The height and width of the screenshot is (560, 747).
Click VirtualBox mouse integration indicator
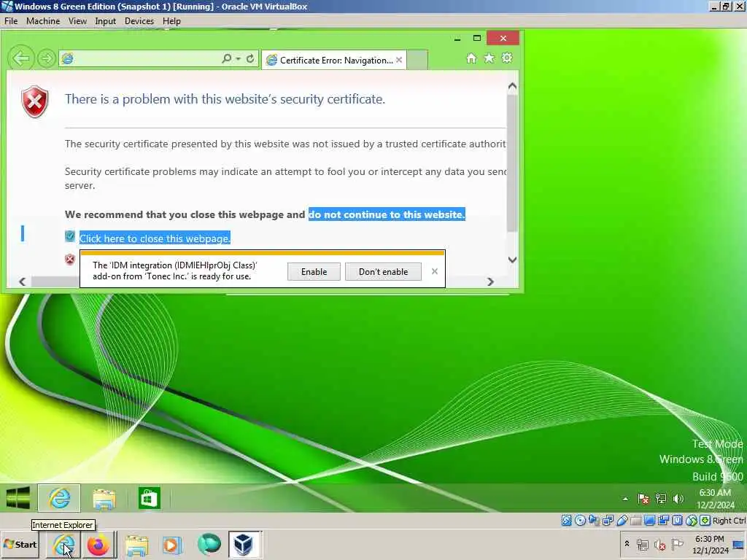pos(692,521)
